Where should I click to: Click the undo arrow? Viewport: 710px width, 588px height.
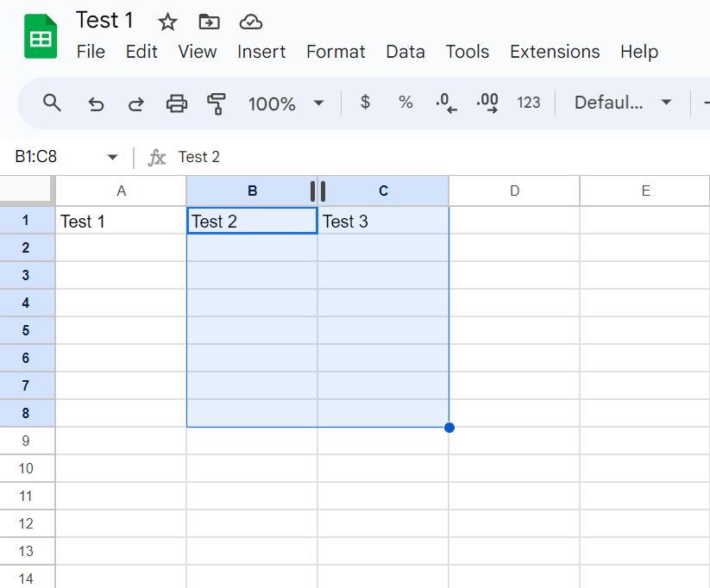point(96,104)
